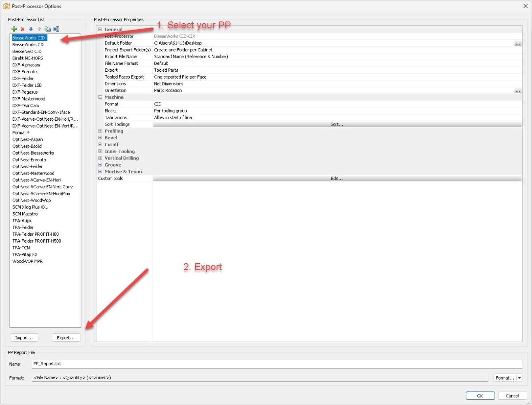Expand the Cutoff section
The image size is (532, 405).
100,145
